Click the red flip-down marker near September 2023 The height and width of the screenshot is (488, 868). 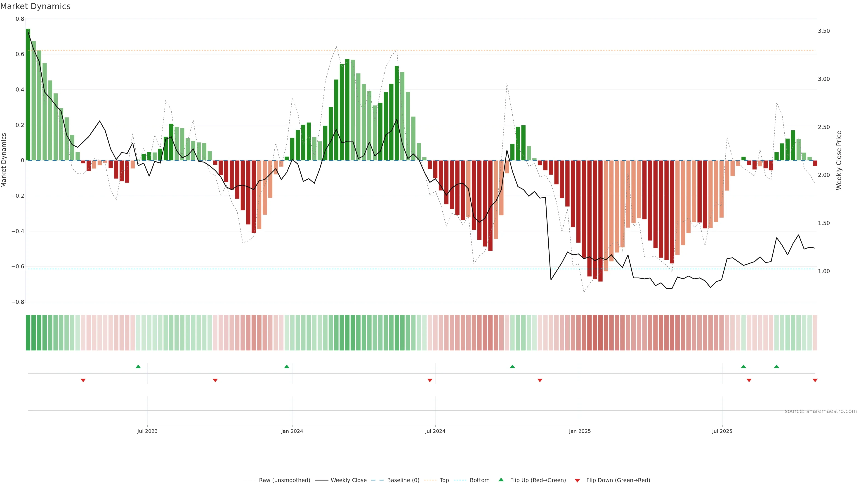coord(215,380)
